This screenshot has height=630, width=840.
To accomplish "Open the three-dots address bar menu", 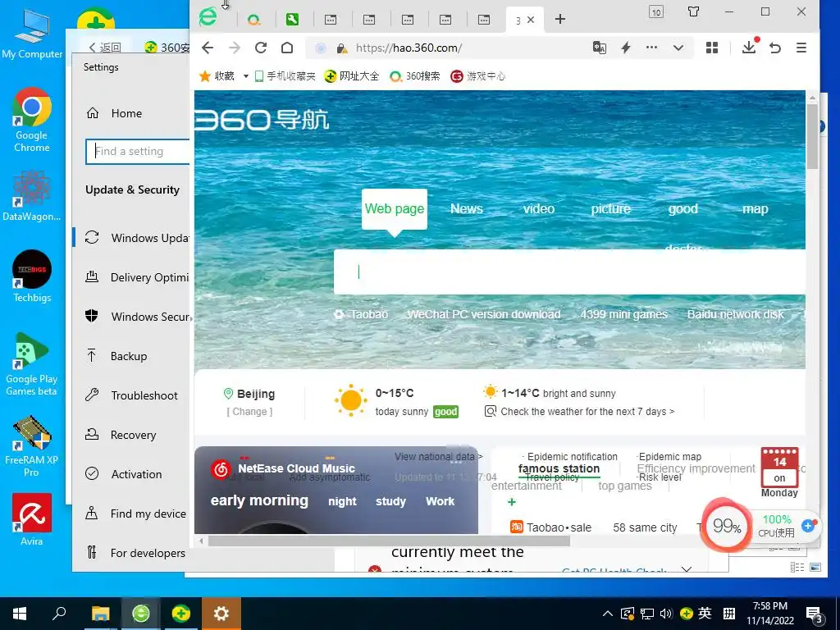I will [x=651, y=47].
